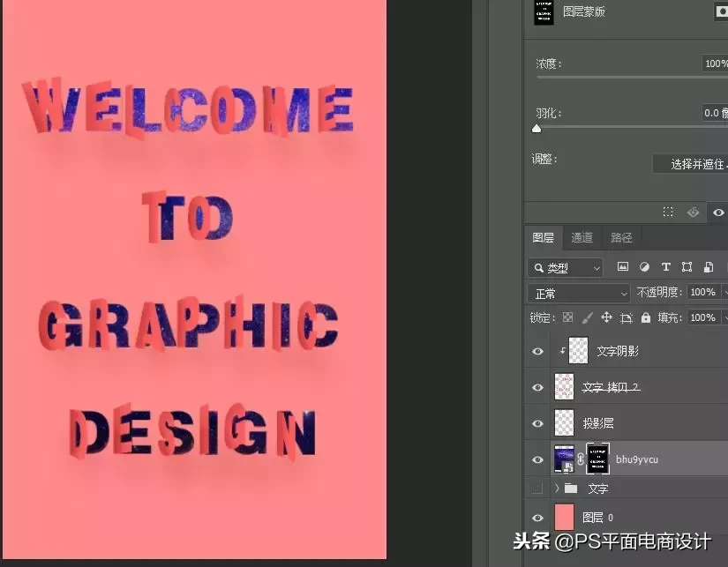This screenshot has width=728, height=567.
Task: Lock image pixels with the brush icon
Action: pyautogui.click(x=587, y=317)
